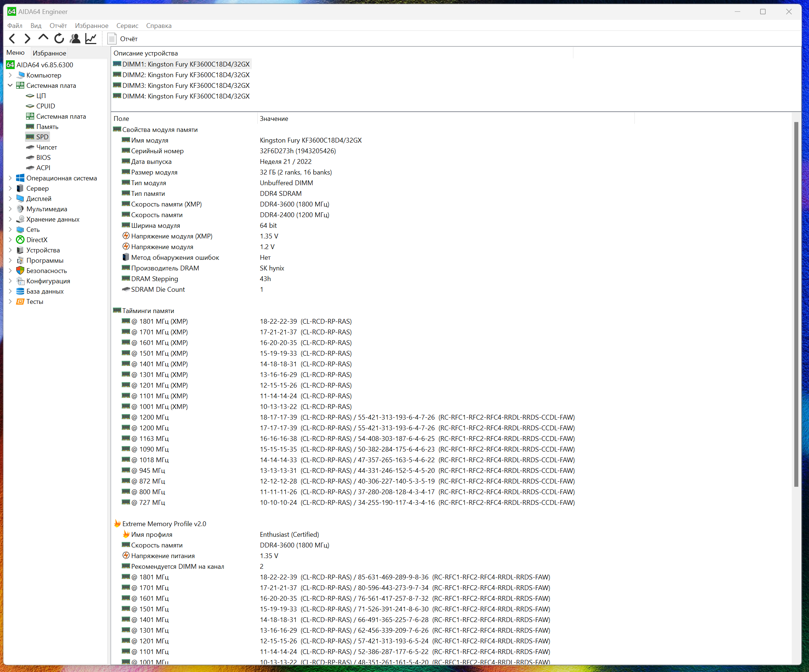
Task: Click the Up level arrow icon
Action: [43, 38]
